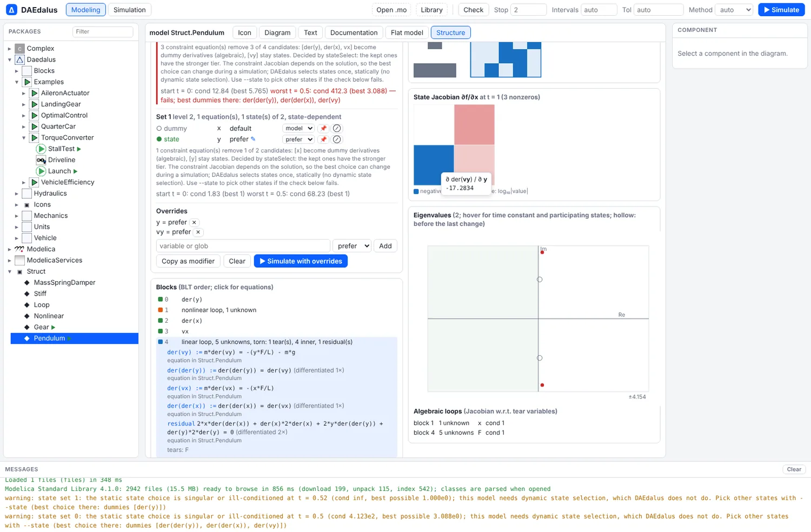Focus the 'variable or glob' input field
This screenshot has width=811, height=532.
(243, 246)
